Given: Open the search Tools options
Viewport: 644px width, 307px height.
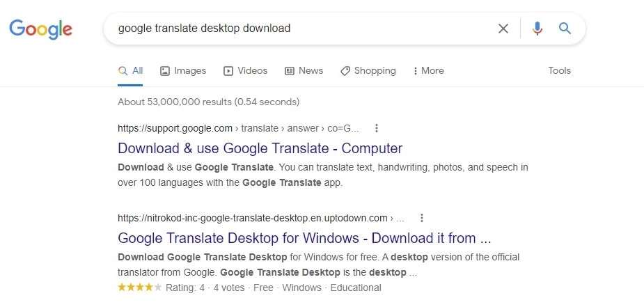Looking at the screenshot, I should (559, 70).
